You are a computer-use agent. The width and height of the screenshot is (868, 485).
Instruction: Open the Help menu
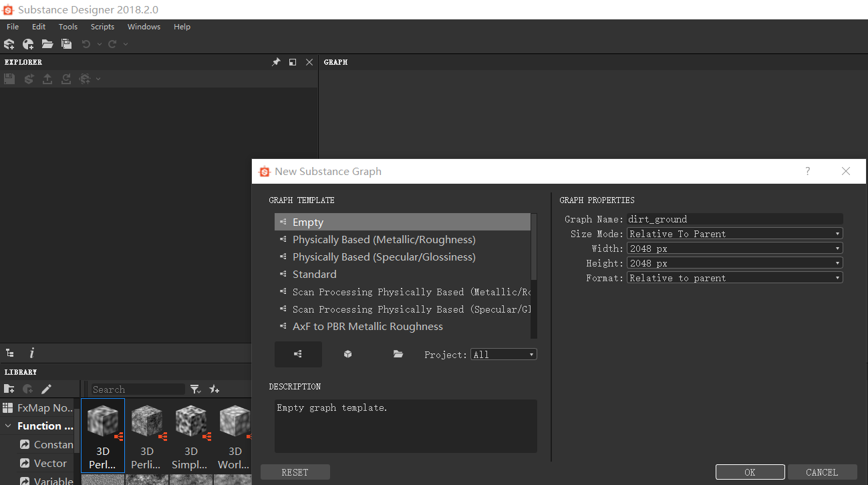[182, 27]
